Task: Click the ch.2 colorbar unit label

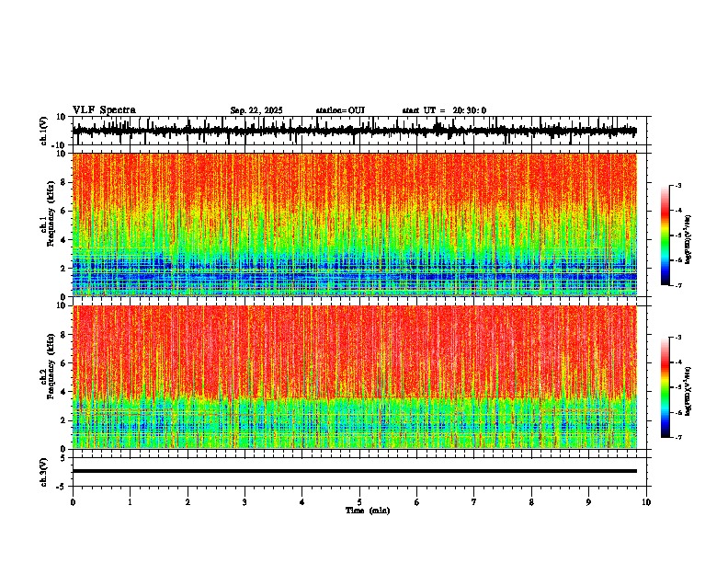Action: pyautogui.click(x=688, y=391)
